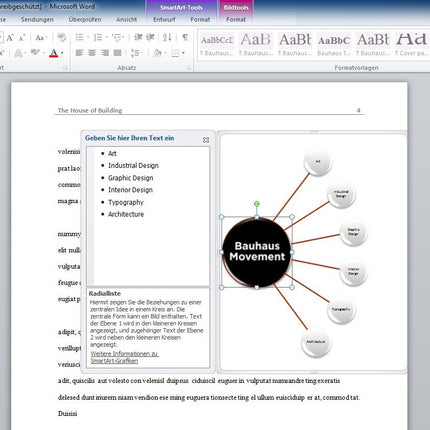The image size is (430, 430).
Task: Open the Bildtools Format tab
Action: [x=236, y=20]
